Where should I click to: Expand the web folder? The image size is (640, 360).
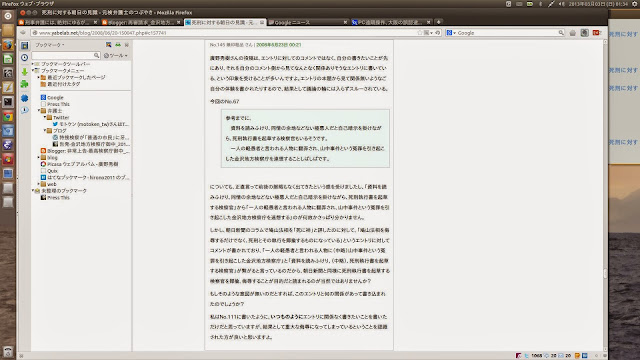[39, 184]
